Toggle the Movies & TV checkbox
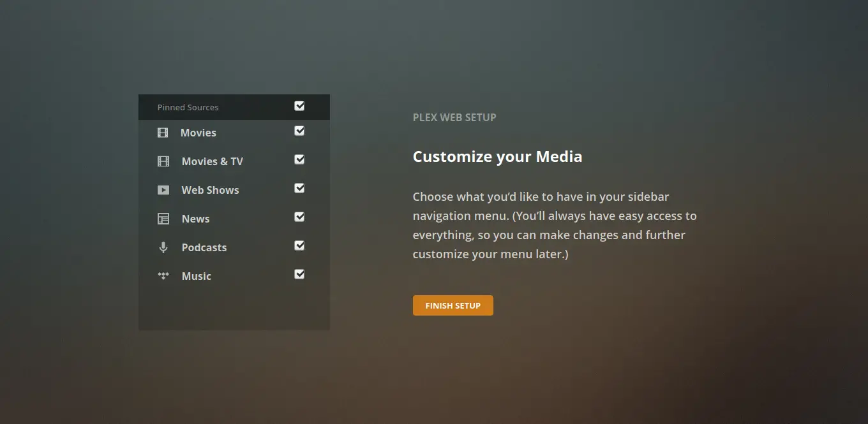This screenshot has width=868, height=424. tap(299, 159)
